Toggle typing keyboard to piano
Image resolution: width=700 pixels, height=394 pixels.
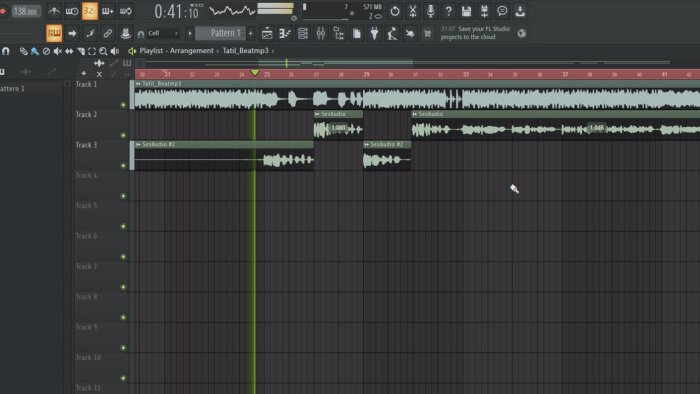tap(54, 33)
